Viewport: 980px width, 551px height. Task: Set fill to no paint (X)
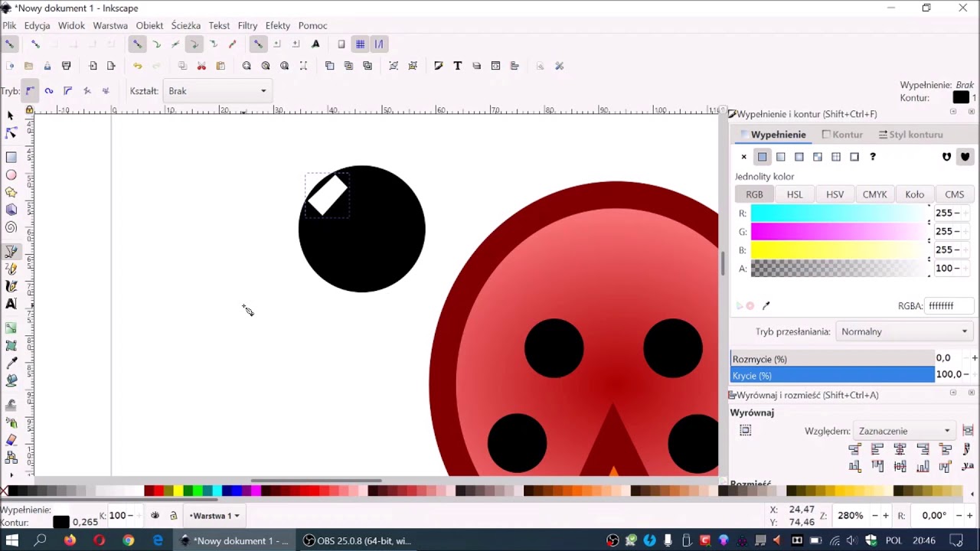pyautogui.click(x=743, y=157)
